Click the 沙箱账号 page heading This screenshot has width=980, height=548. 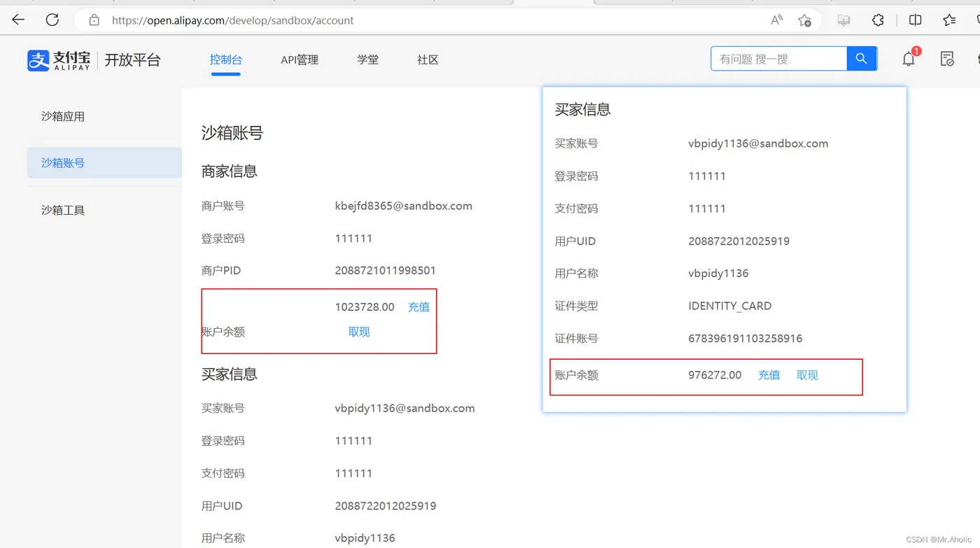point(232,133)
